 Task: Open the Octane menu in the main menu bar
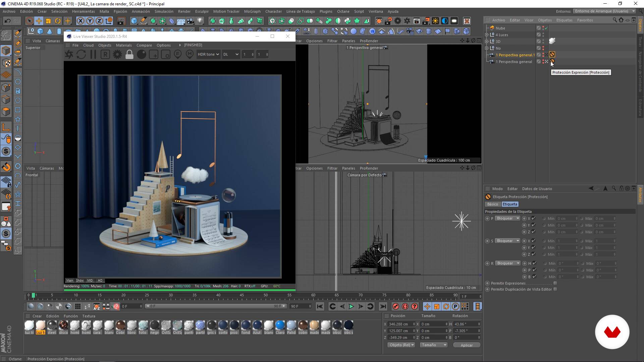[343, 11]
